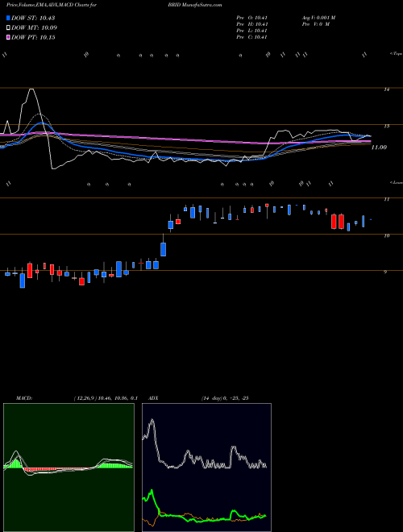Open the dark blue ADX indicator panel
Image resolution: width=403 pixels, height=532 pixels.
(x=206, y=468)
